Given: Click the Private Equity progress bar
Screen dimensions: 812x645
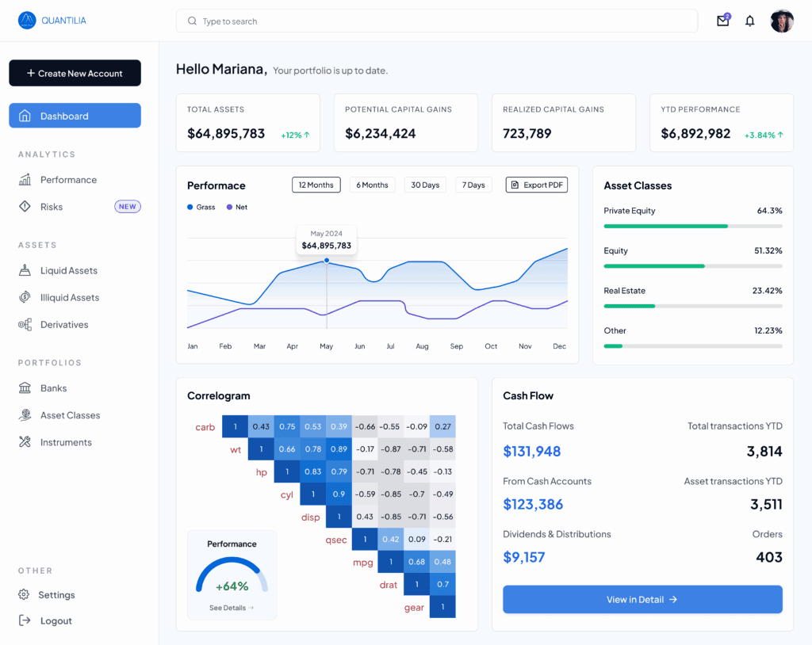Looking at the screenshot, I should click(x=692, y=227).
